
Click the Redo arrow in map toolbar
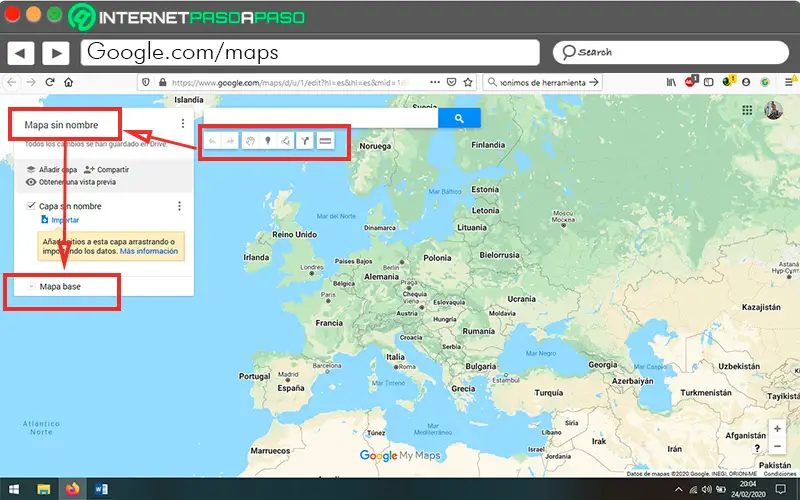point(231,141)
